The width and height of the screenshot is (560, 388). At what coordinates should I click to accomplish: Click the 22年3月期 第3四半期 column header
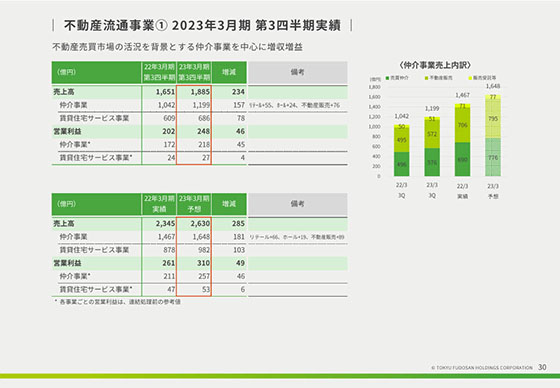(x=159, y=72)
